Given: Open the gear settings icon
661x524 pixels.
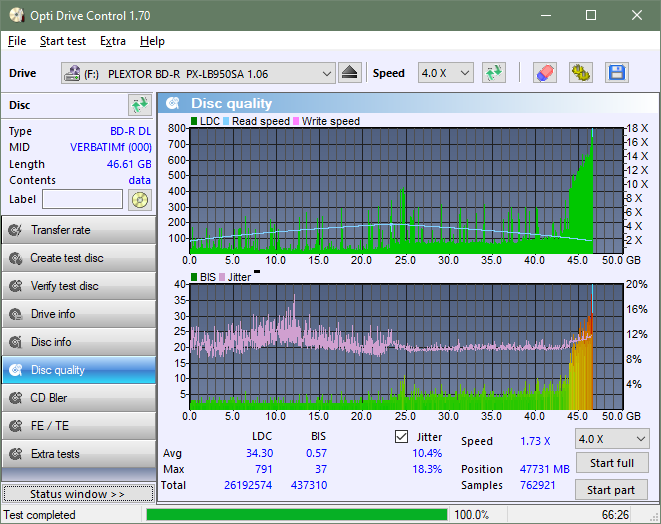Looking at the screenshot, I should tap(580, 73).
